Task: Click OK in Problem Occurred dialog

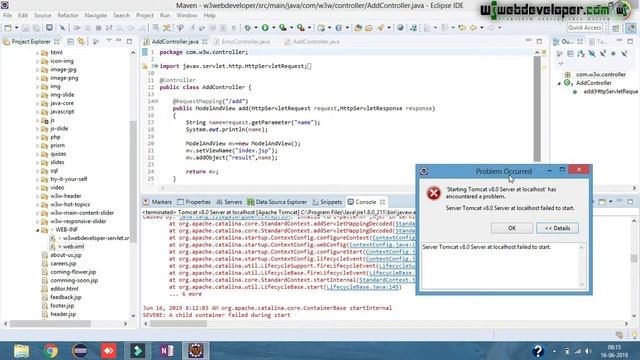Action: click(x=512, y=228)
